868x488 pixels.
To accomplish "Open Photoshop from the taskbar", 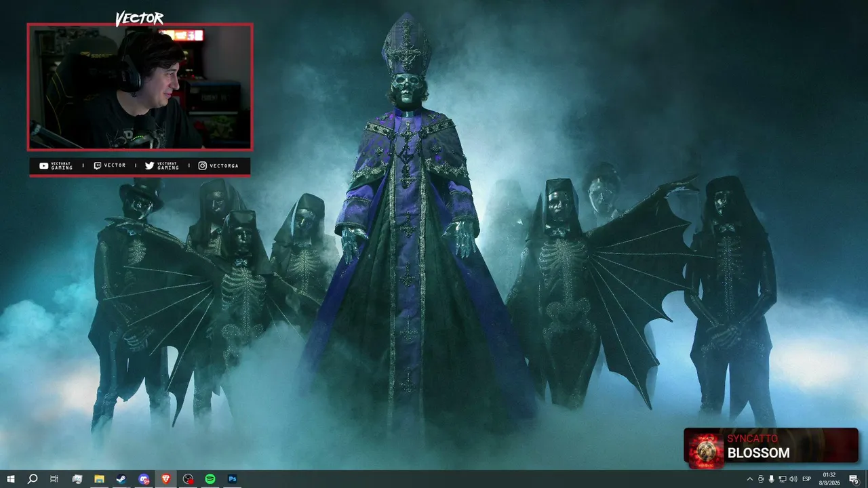I will (233, 479).
